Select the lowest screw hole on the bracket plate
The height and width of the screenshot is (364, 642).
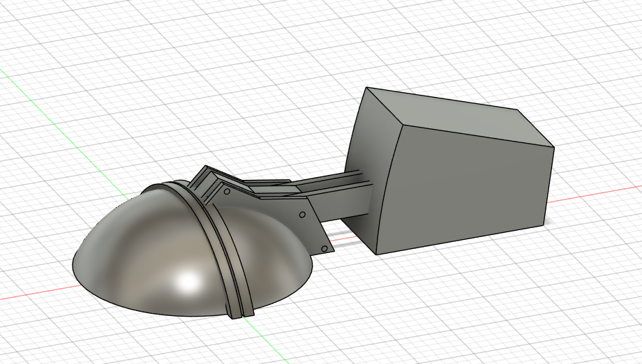click(x=324, y=249)
